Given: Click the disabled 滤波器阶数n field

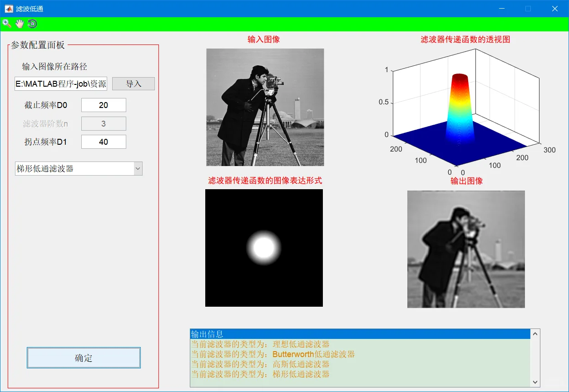Looking at the screenshot, I should pos(103,123).
